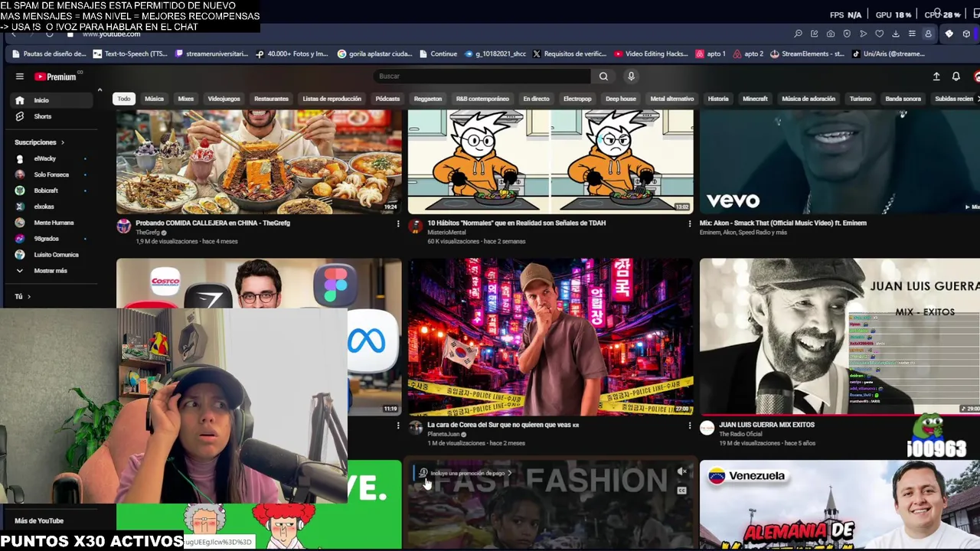
Task: Click the elWacky subscription avatar
Action: pyautogui.click(x=20, y=158)
